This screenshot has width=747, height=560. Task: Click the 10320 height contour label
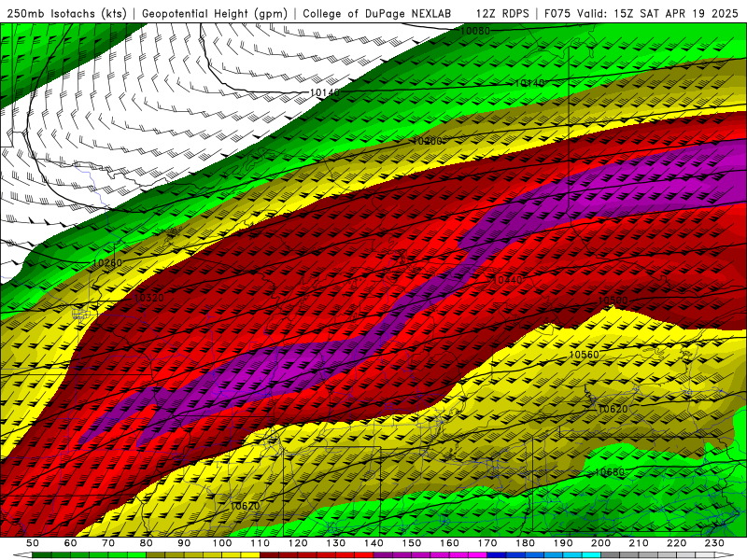tap(149, 298)
